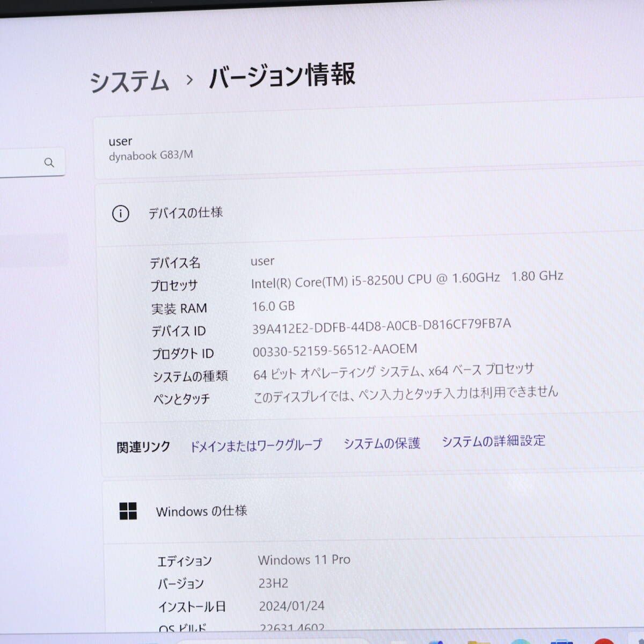Click the インストール日 label
This screenshot has width=644, height=644.
192,607
